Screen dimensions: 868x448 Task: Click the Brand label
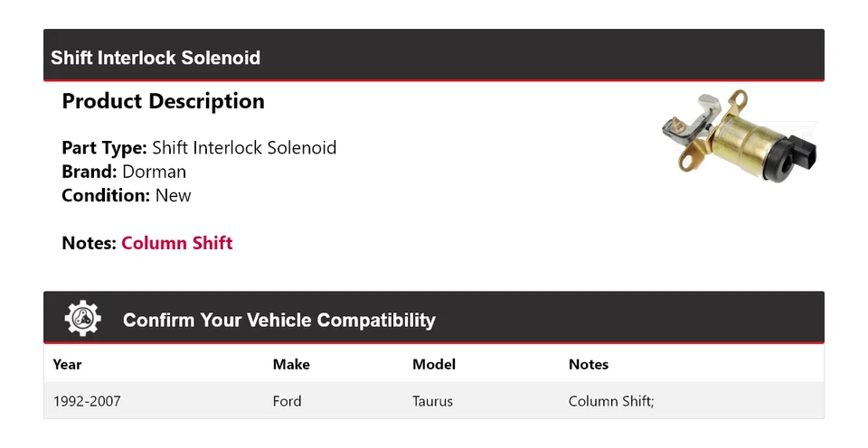[x=89, y=172]
